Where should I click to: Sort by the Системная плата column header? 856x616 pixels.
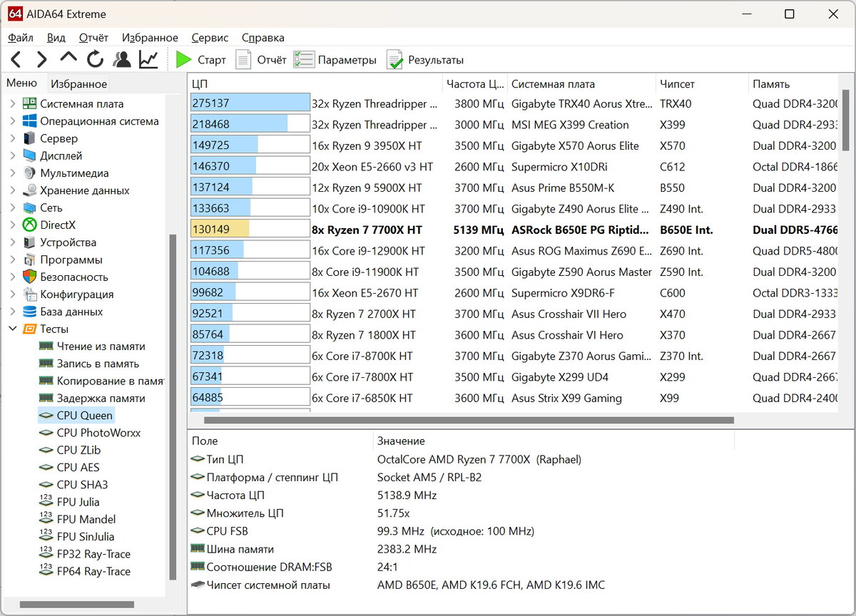[581, 84]
